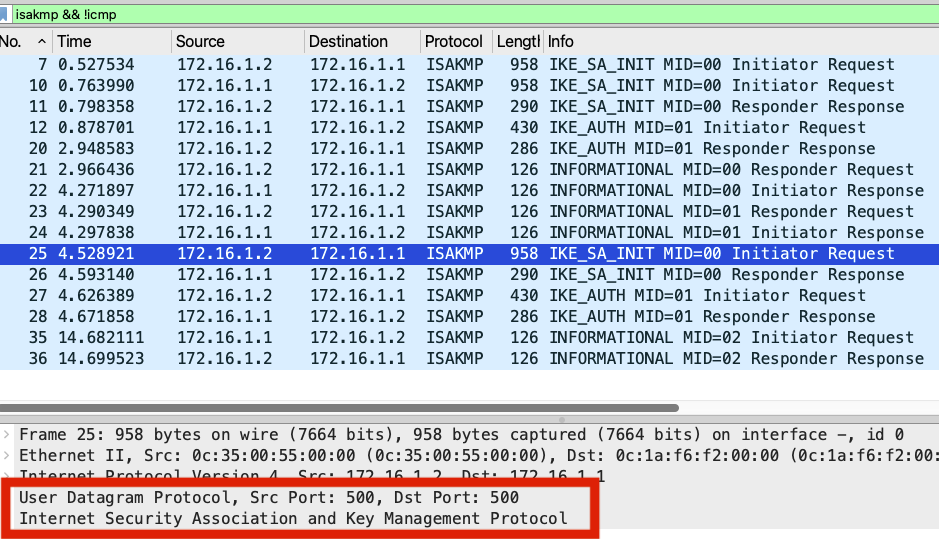Click the display filter field 'isakmp && !icmp'
Screen dimensions: 939x539
click(x=473, y=14)
